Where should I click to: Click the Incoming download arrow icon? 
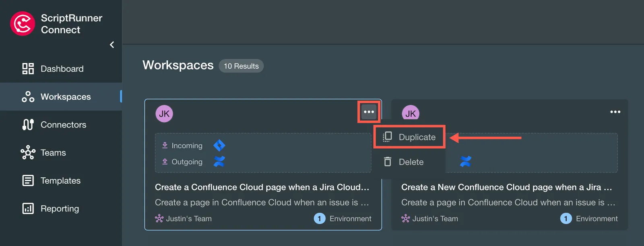pyautogui.click(x=165, y=145)
